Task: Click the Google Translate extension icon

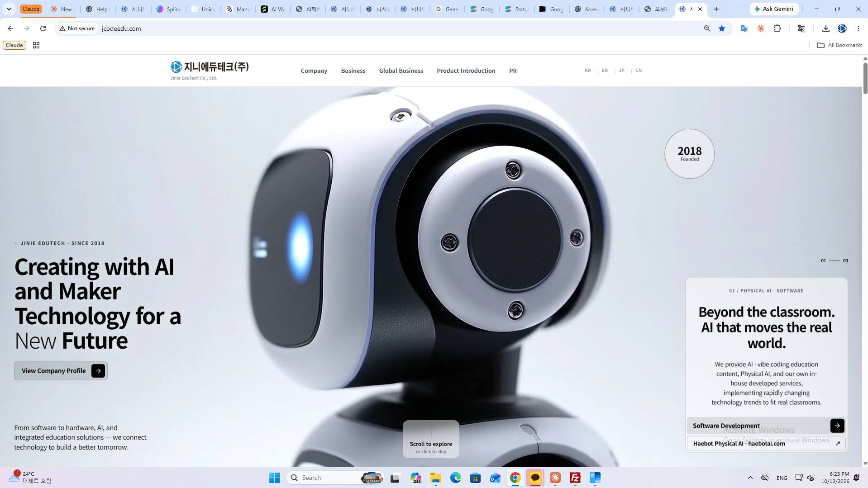Action: pos(744,28)
